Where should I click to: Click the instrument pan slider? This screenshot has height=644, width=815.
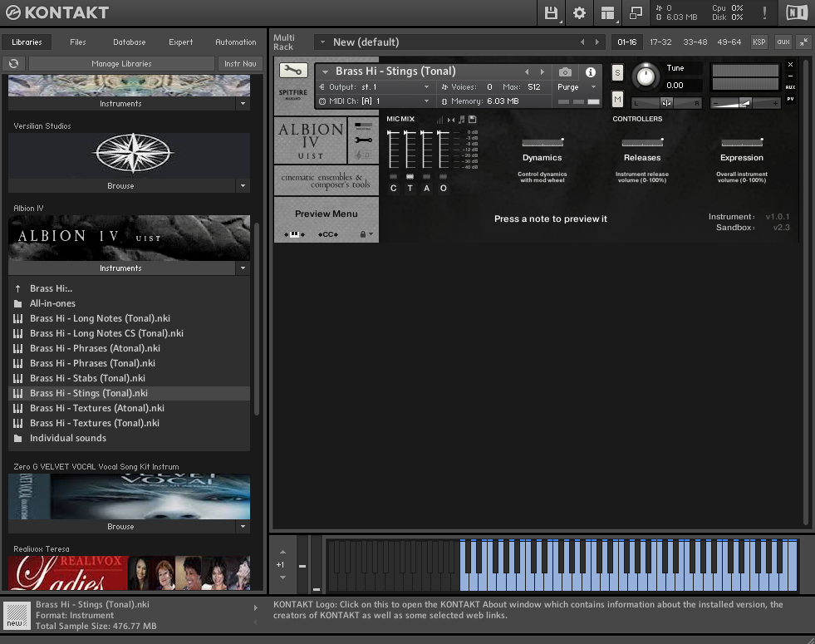pyautogui.click(x=666, y=103)
